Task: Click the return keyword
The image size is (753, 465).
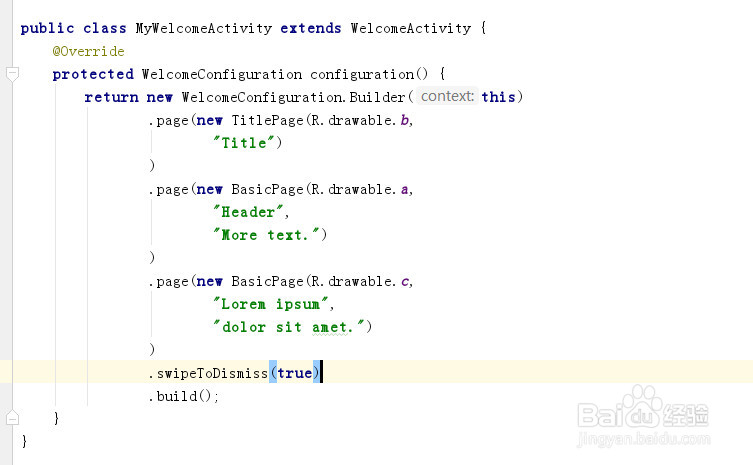Action: pyautogui.click(x=111, y=98)
